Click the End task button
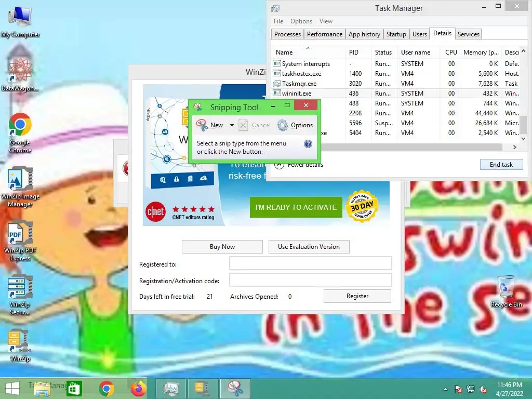This screenshot has width=532, height=399. pyautogui.click(x=501, y=165)
